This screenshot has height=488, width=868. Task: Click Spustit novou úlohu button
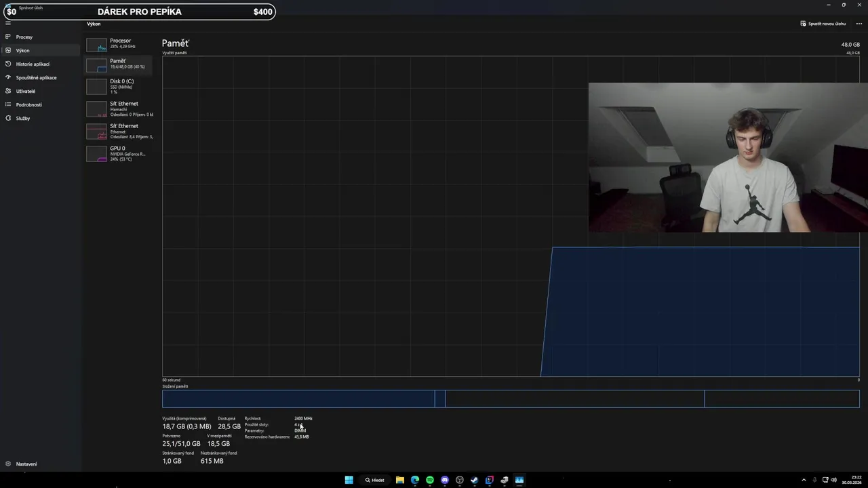(x=823, y=24)
